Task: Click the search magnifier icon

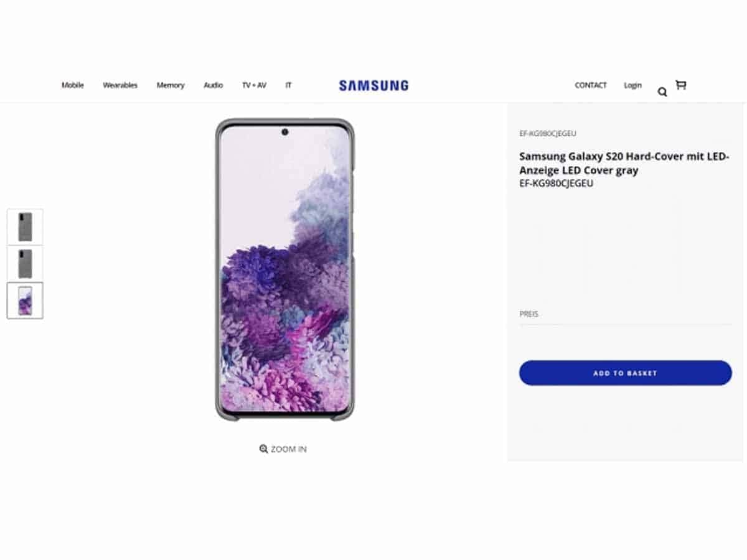Action: 662,92
